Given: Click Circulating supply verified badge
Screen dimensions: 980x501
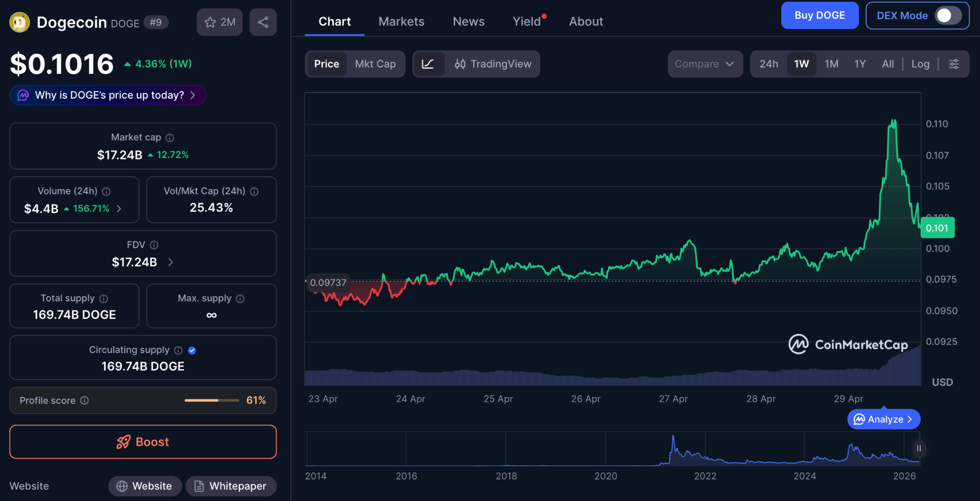Looking at the screenshot, I should tap(192, 350).
